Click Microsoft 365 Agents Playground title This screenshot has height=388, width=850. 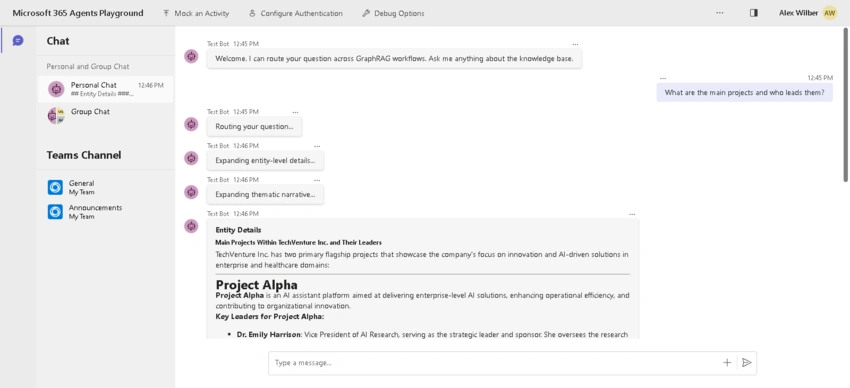click(78, 13)
